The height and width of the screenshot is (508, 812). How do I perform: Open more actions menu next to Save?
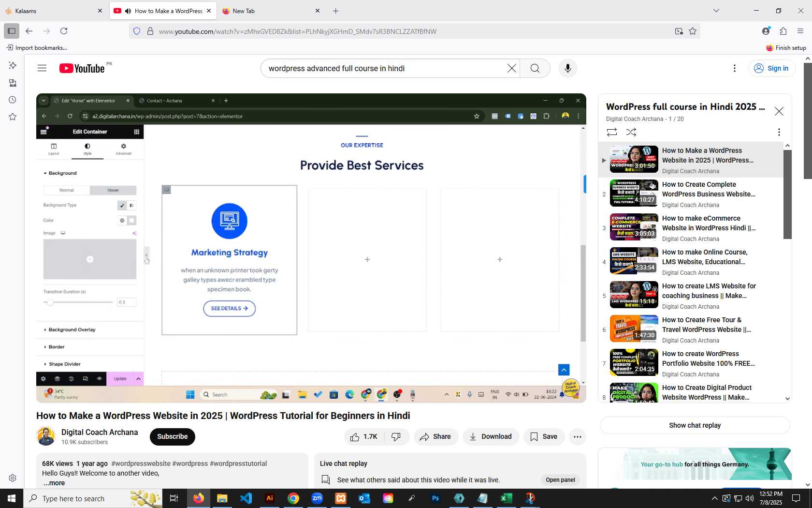pyautogui.click(x=577, y=437)
